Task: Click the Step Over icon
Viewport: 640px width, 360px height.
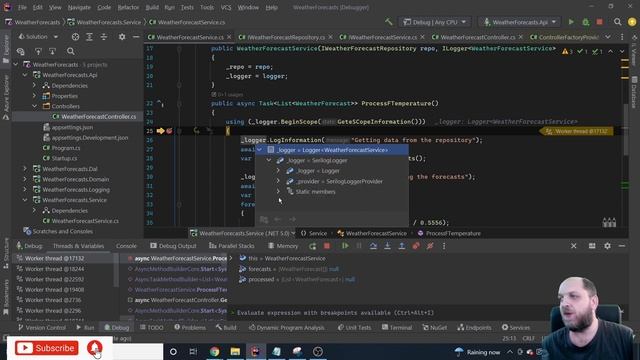Action: click(x=373, y=246)
